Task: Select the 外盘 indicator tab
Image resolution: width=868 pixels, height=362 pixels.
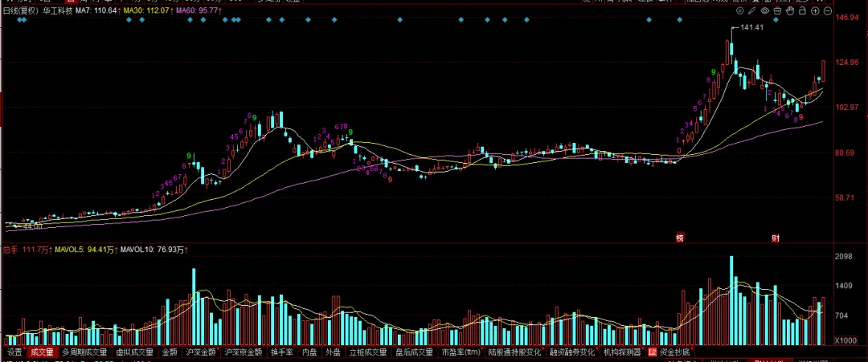Action: coord(333,352)
